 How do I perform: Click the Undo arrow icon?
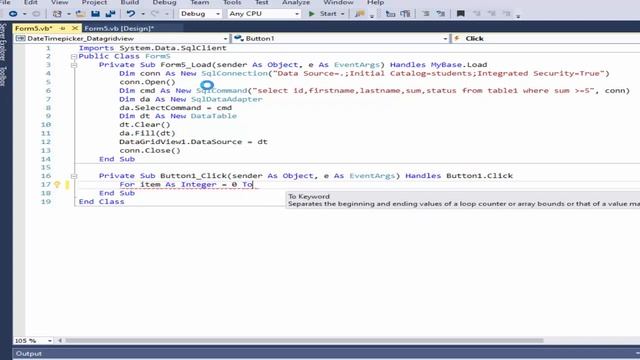pyautogui.click(x=131, y=14)
